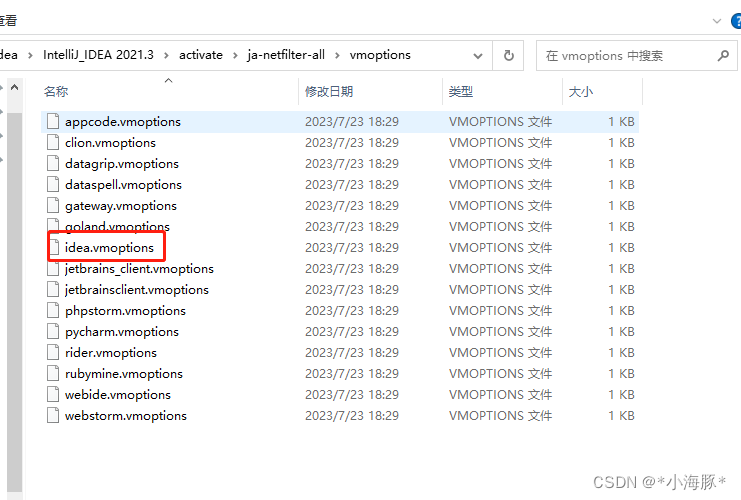Sort by the 名称 column header
The width and height of the screenshot is (741, 500).
[56, 92]
